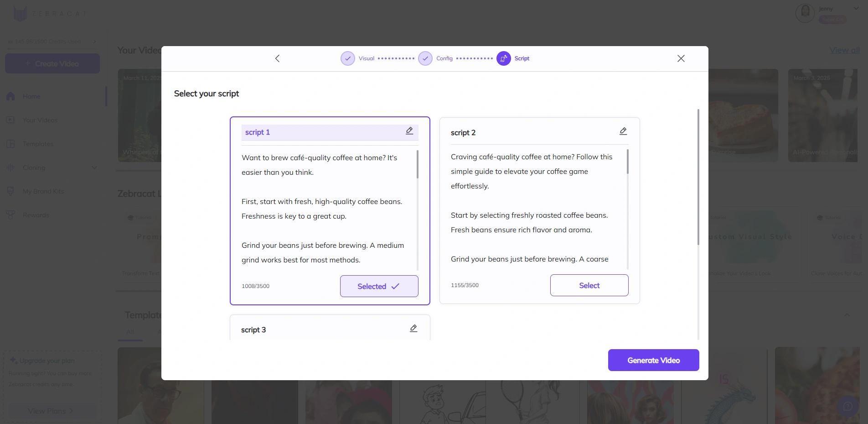Click the Jenny profile avatar
This screenshot has height=424, width=868.
click(805, 14)
